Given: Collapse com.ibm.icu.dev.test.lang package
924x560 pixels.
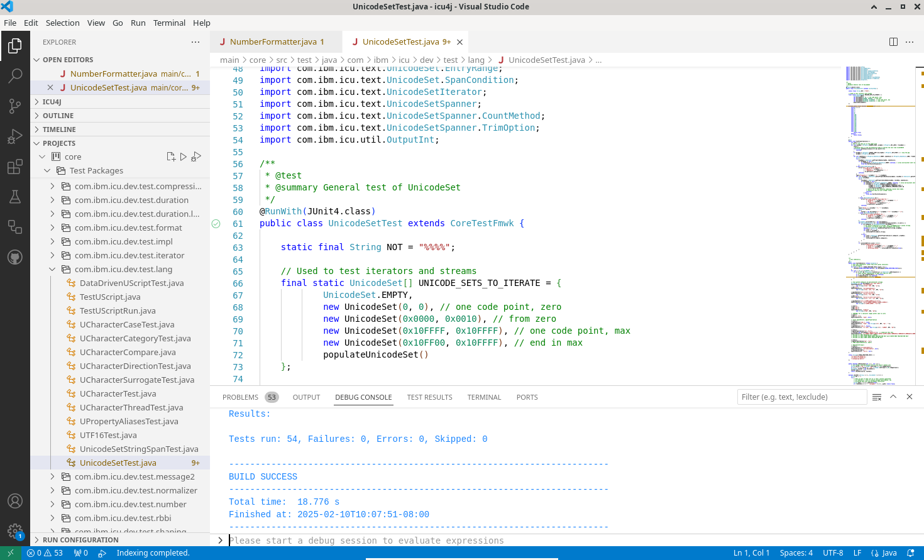Looking at the screenshot, I should (x=52, y=269).
